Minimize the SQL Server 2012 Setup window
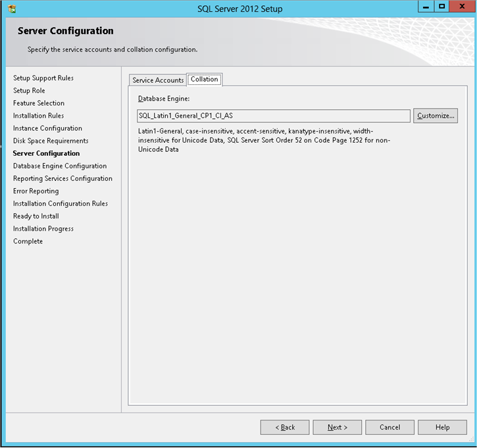 pyautogui.click(x=426, y=7)
